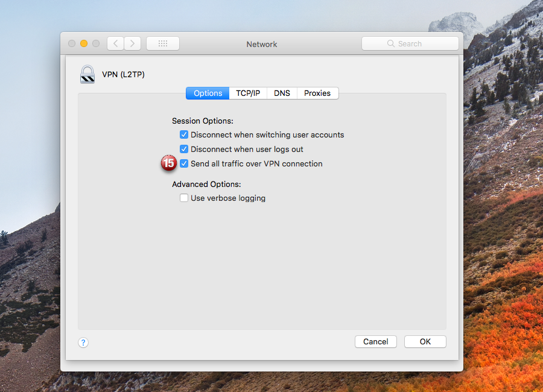Screen dimensions: 543x392
Task: Click the forward arrow in toolbar
Action: (133, 43)
